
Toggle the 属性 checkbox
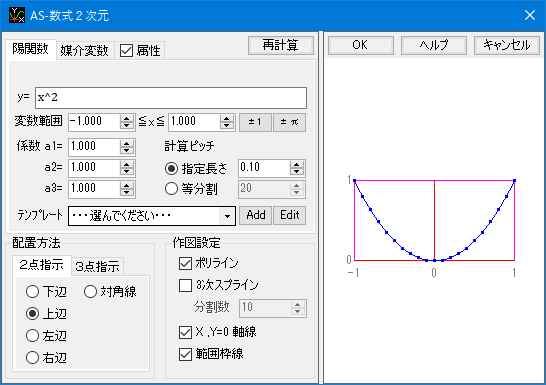126,50
